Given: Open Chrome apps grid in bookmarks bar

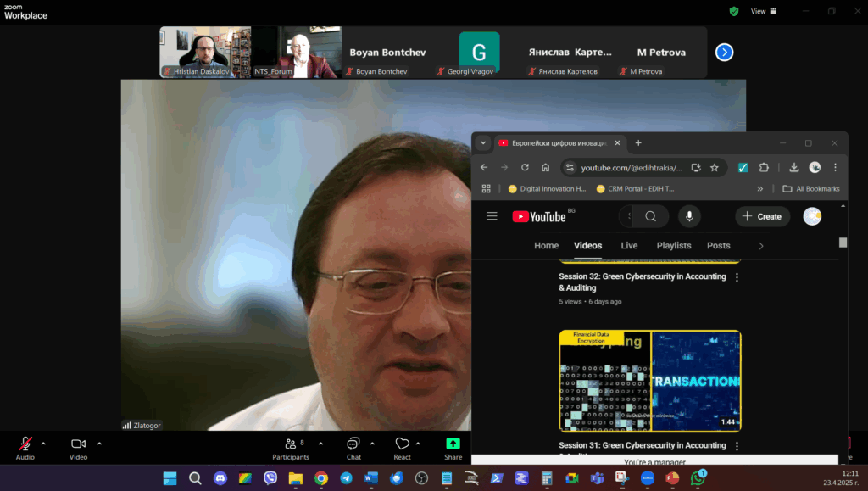Looking at the screenshot, I should click(486, 189).
